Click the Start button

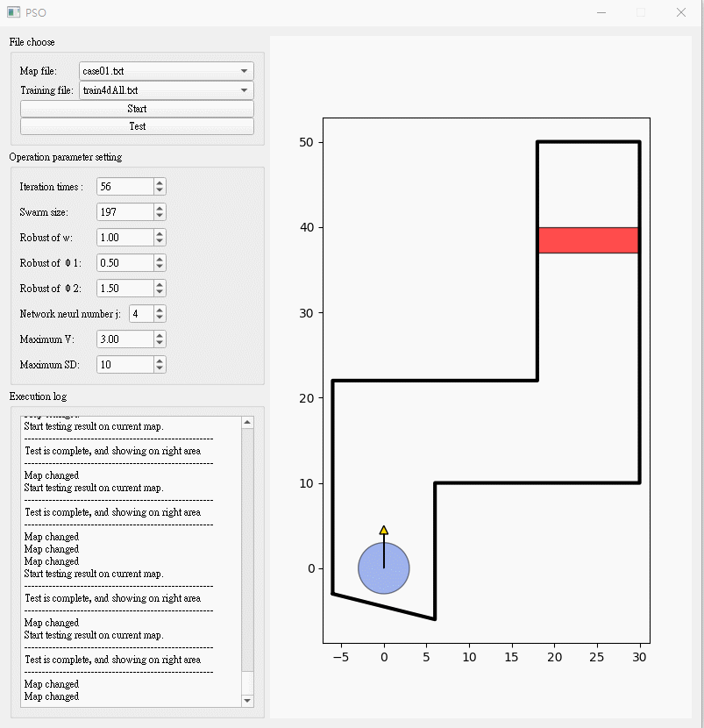pos(137,109)
